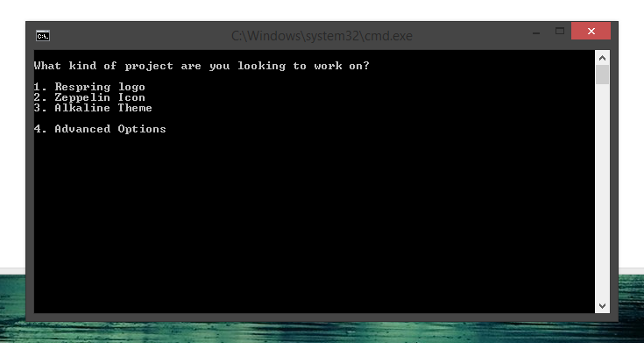Minimize the cmd.exe window

[x=536, y=32]
